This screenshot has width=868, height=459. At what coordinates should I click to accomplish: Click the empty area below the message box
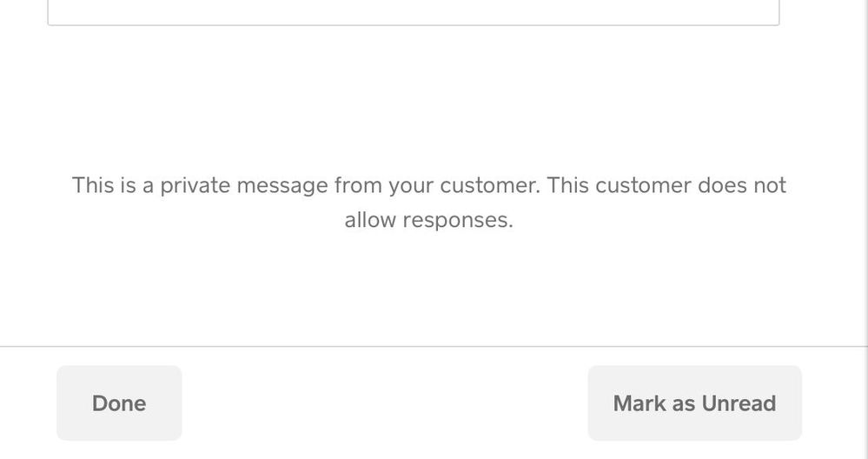point(413,96)
